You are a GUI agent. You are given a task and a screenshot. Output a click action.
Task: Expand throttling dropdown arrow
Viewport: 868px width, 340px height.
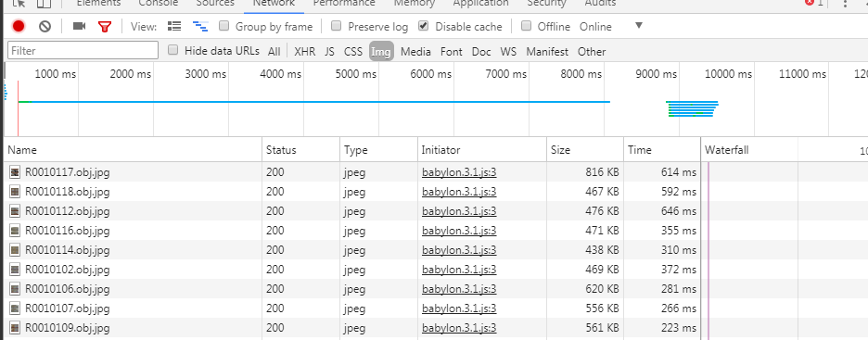pyautogui.click(x=639, y=25)
